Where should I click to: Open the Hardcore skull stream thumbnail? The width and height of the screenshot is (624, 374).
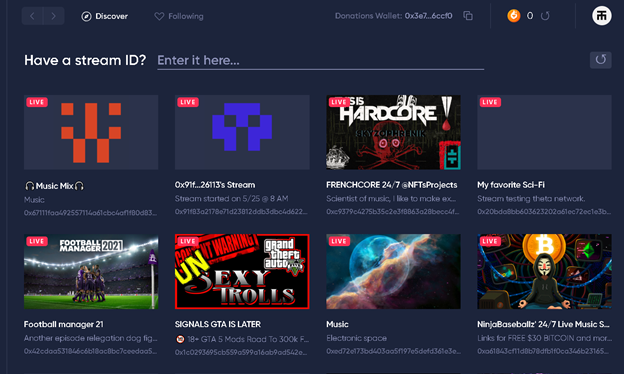393,132
